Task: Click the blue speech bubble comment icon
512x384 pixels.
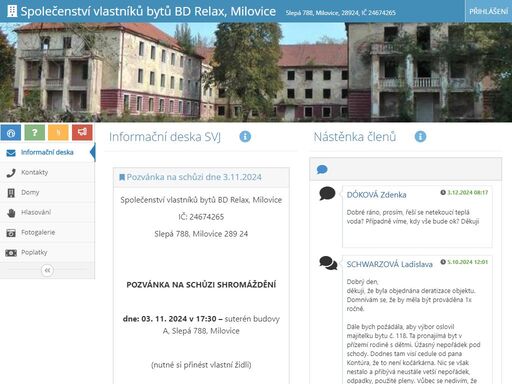Action: pyautogui.click(x=322, y=170)
